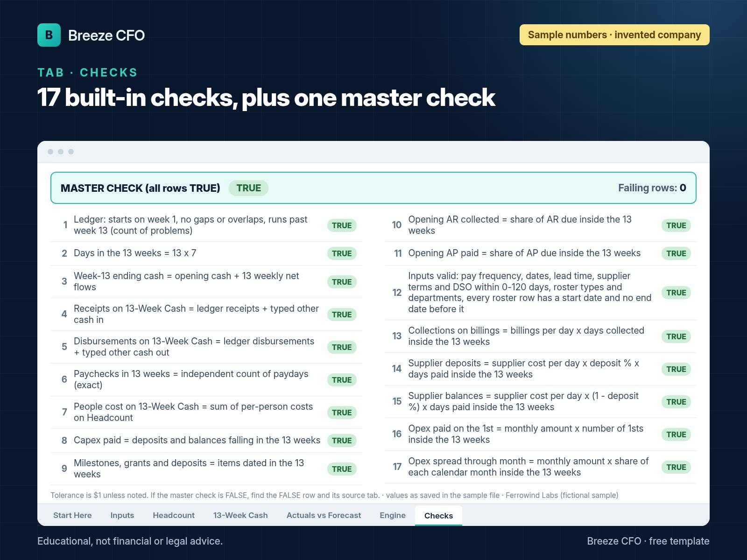
Task: Click the '17 built-in checks' heading
Action: click(266, 98)
